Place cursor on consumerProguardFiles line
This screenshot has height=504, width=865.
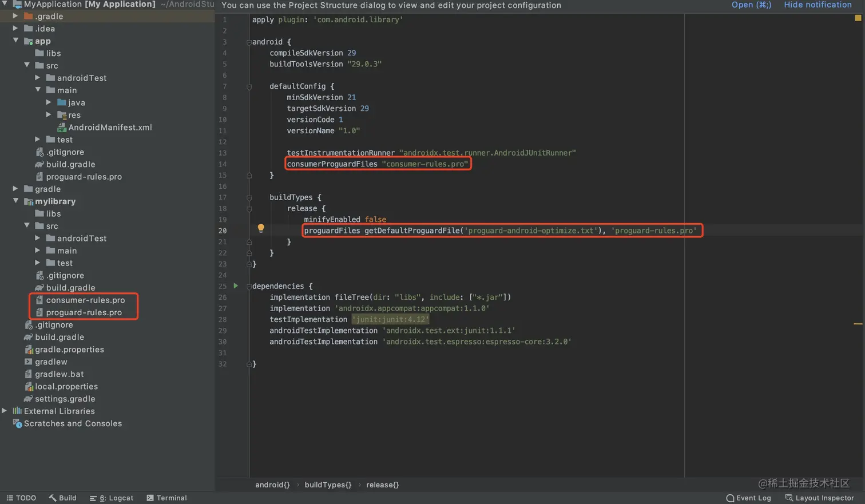pyautogui.click(x=378, y=164)
